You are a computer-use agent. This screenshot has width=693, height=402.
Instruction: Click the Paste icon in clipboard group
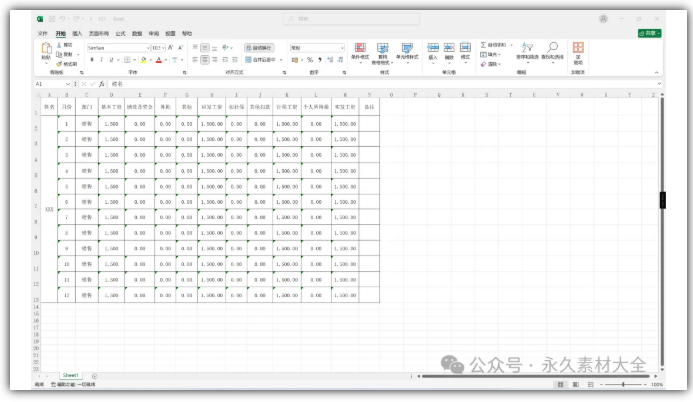click(46, 50)
